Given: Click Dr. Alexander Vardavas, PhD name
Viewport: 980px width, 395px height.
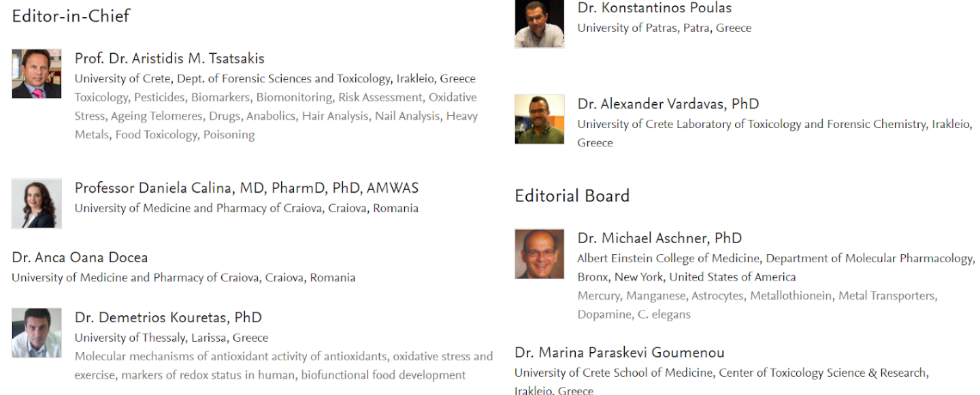Looking at the screenshot, I should pos(668,104).
